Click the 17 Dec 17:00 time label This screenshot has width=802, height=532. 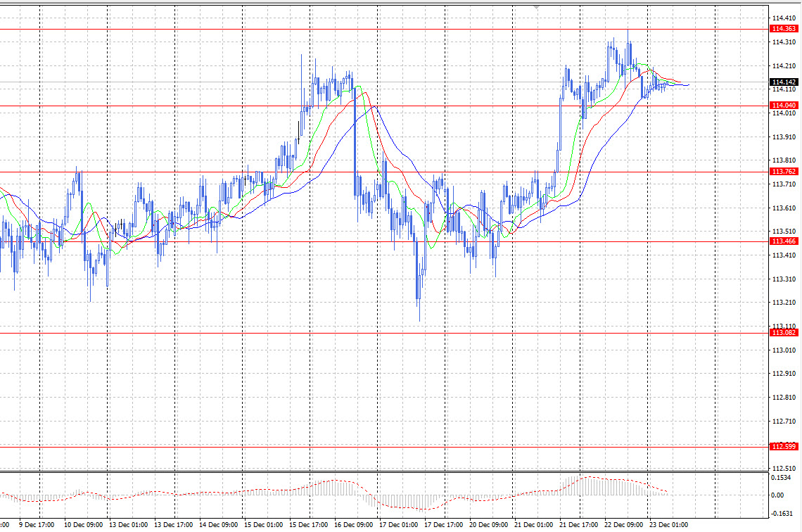[x=443, y=525]
